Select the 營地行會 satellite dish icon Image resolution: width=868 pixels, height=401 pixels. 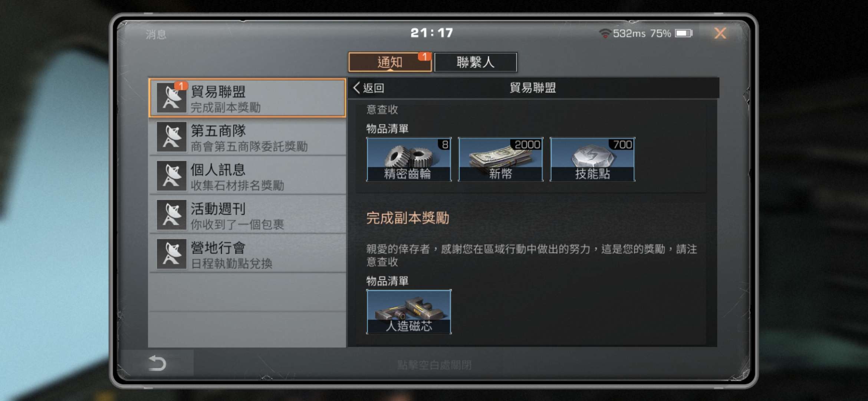pyautogui.click(x=171, y=254)
